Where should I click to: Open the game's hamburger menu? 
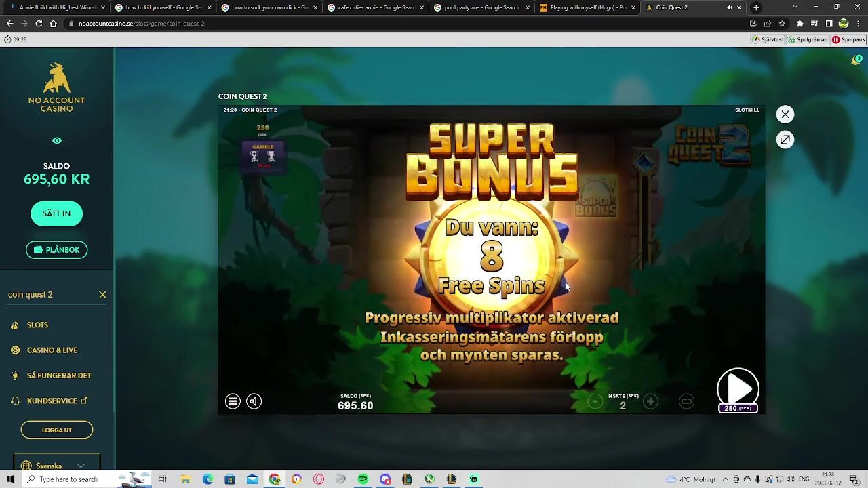233,401
